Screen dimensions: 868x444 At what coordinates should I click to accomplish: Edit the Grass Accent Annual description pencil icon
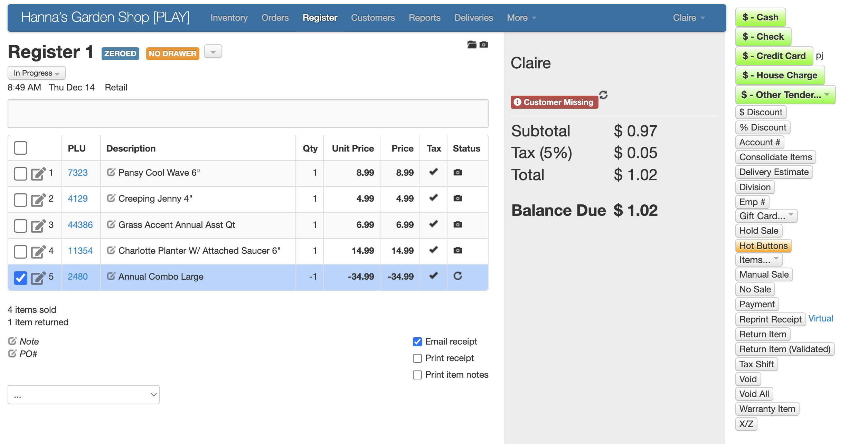[111, 225]
